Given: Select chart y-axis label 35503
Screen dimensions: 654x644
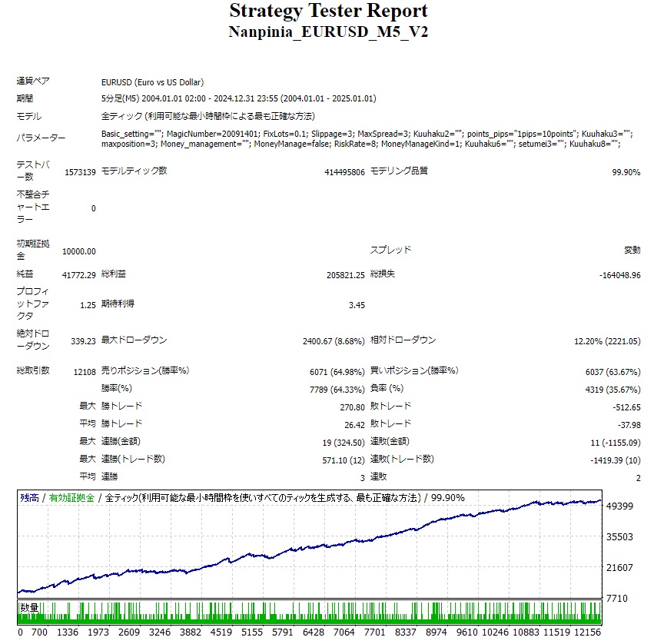Looking at the screenshot, I should click(x=619, y=537).
